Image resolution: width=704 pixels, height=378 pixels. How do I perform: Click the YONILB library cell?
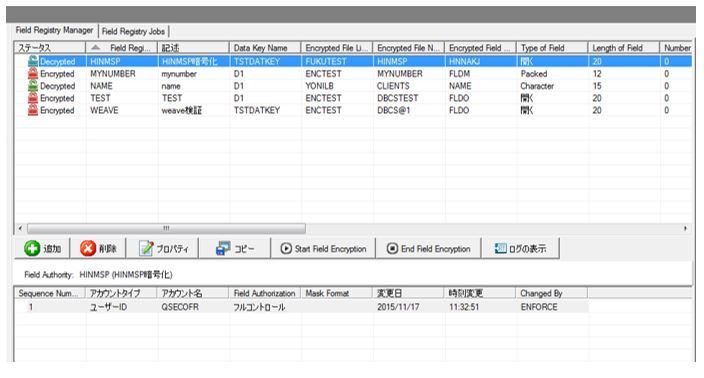click(319, 86)
